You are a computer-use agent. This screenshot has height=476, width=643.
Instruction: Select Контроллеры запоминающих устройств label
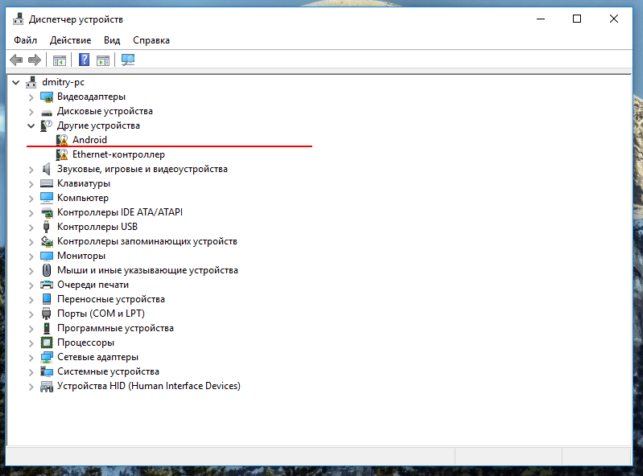(x=147, y=241)
